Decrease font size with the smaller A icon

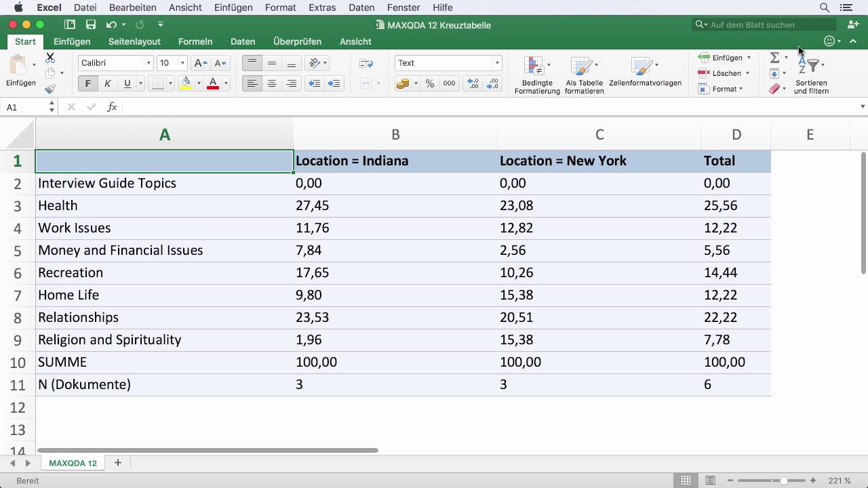pos(220,63)
